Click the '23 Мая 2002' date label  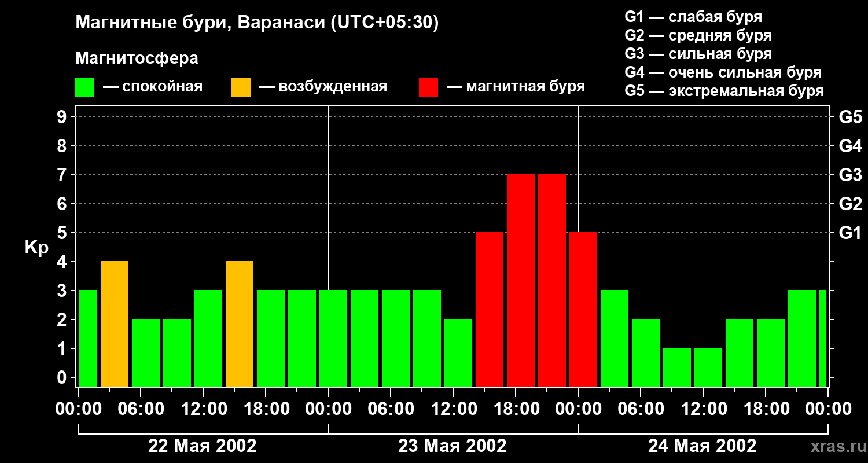point(453,446)
